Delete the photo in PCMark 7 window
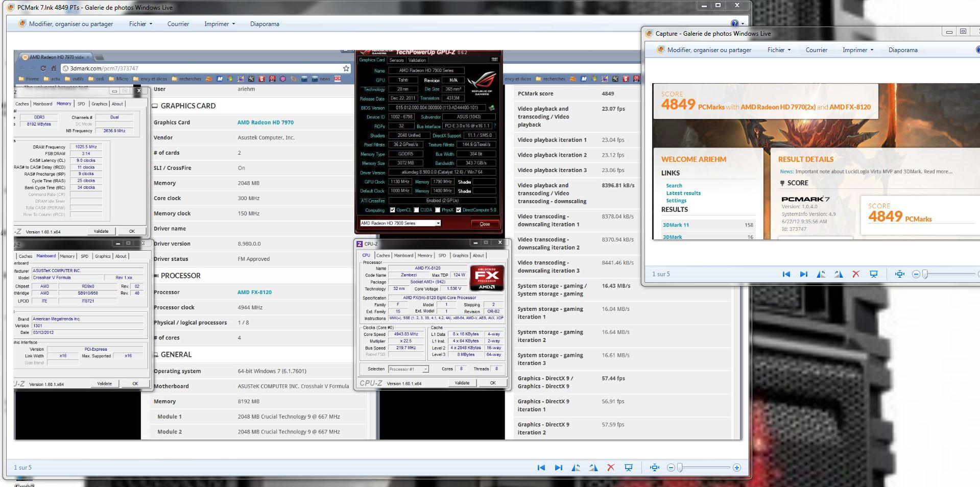The image size is (980, 487). (611, 468)
